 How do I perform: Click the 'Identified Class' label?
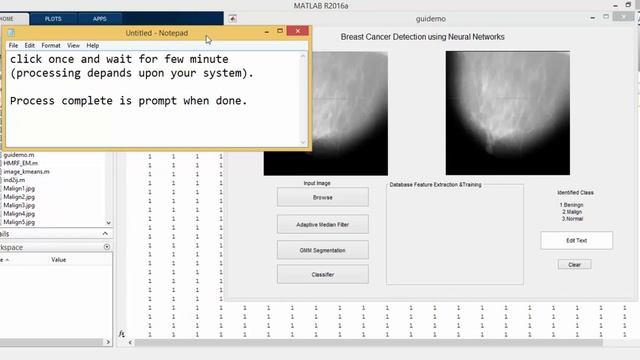pos(576,192)
